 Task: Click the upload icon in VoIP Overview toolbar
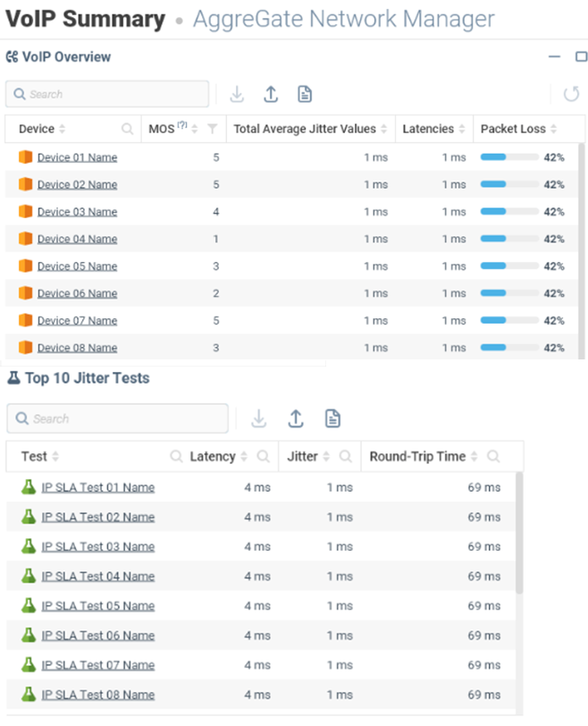click(271, 94)
